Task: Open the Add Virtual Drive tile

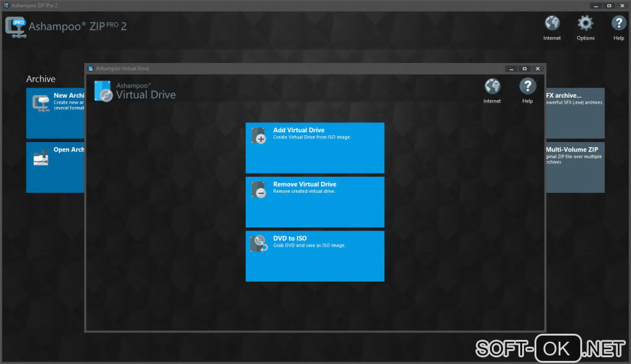Action: point(315,148)
